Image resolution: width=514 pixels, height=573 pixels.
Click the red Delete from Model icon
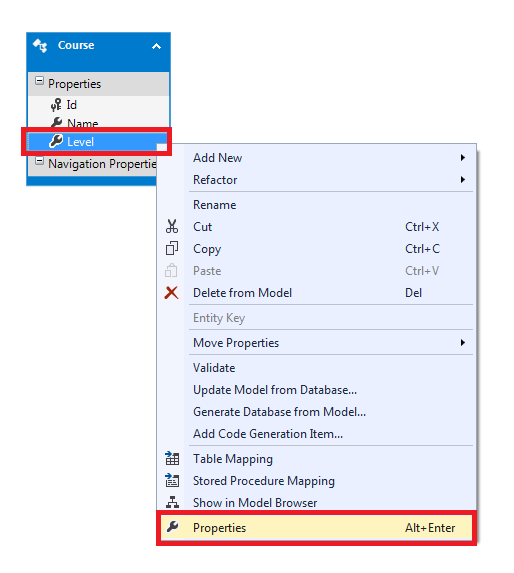tap(171, 293)
